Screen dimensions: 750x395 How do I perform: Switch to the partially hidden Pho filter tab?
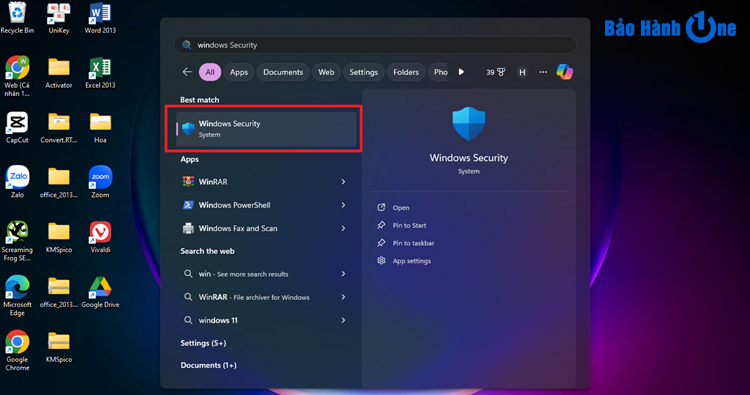438,72
